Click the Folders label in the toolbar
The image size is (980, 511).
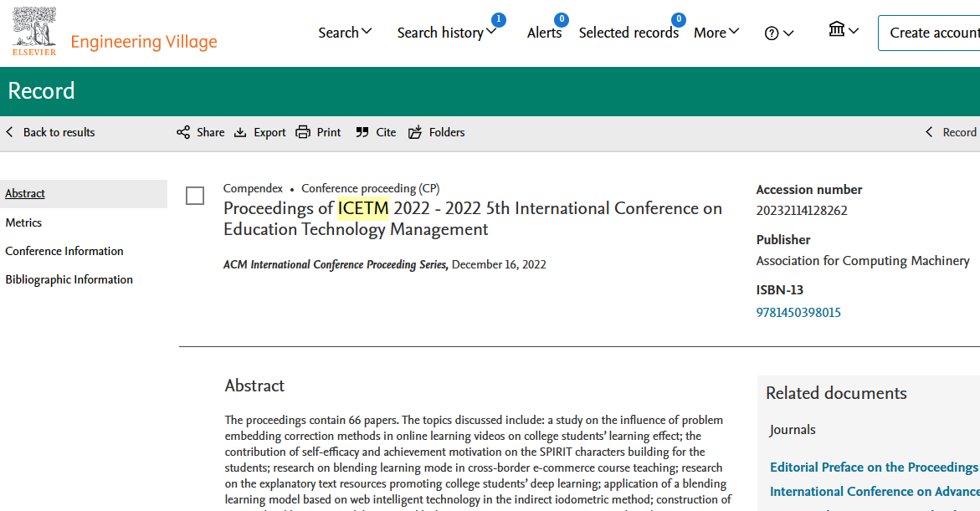(x=447, y=132)
